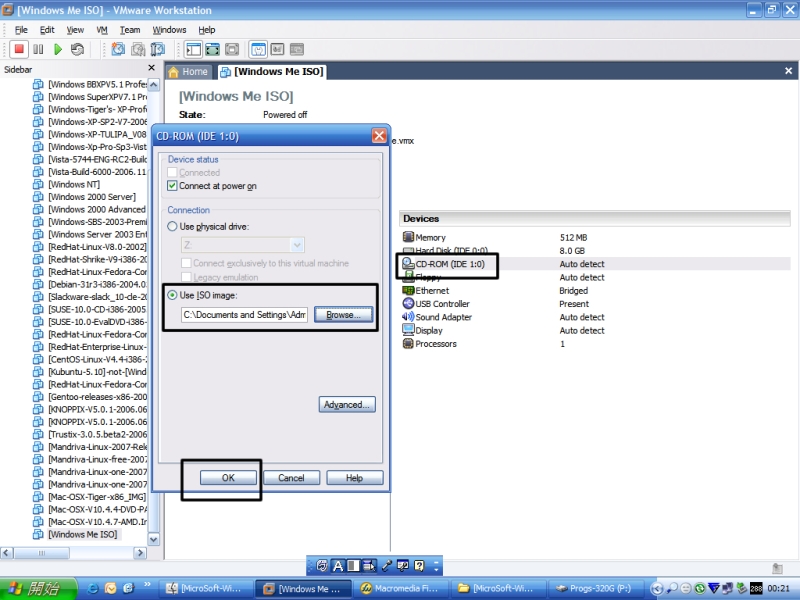This screenshot has width=800, height=600.
Task: Select the Use ISO image radio button
Action: pos(172,295)
